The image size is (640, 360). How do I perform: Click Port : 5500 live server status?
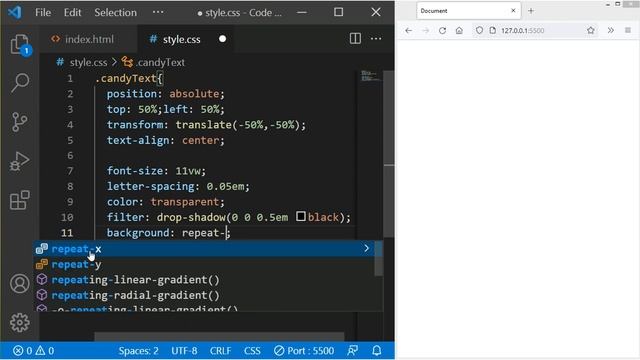click(304, 351)
